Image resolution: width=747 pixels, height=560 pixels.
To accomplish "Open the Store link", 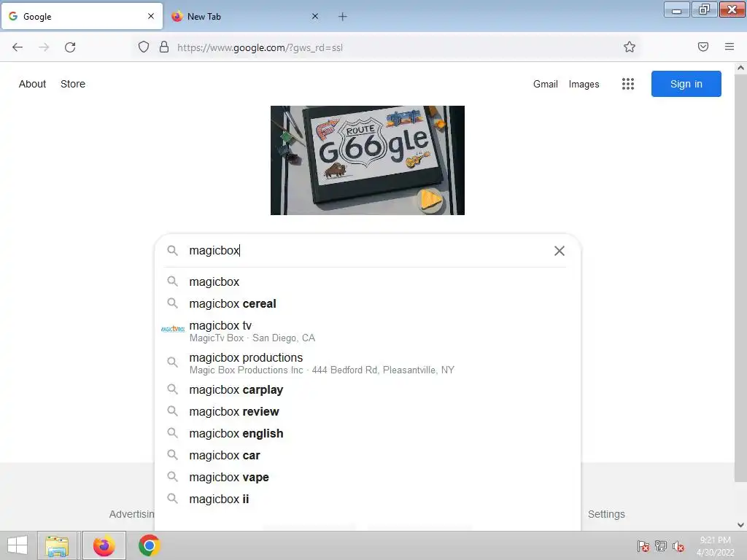I will click(x=73, y=84).
